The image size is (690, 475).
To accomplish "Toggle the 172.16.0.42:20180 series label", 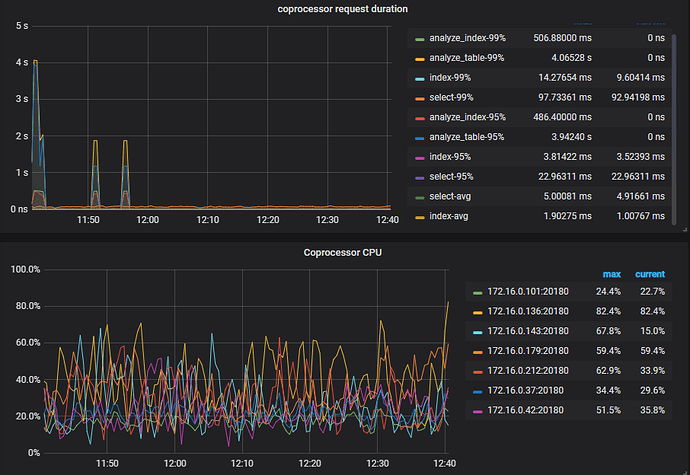I will [525, 410].
